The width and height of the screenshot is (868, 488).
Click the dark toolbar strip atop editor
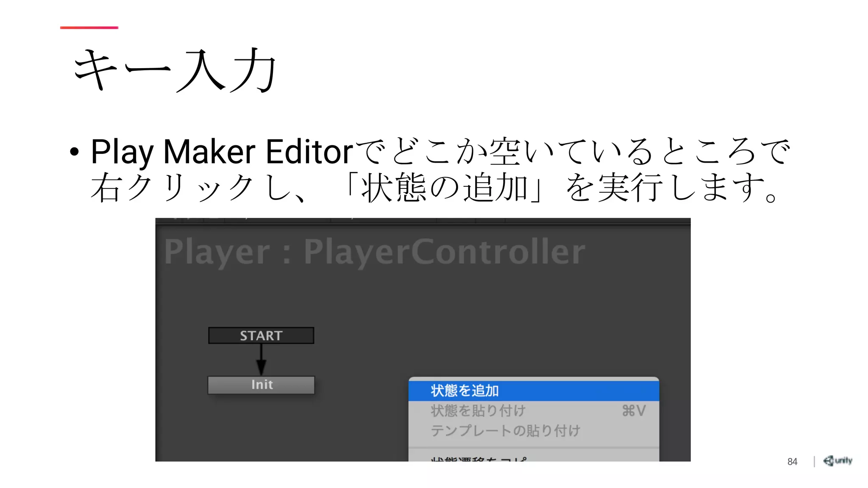click(x=423, y=221)
